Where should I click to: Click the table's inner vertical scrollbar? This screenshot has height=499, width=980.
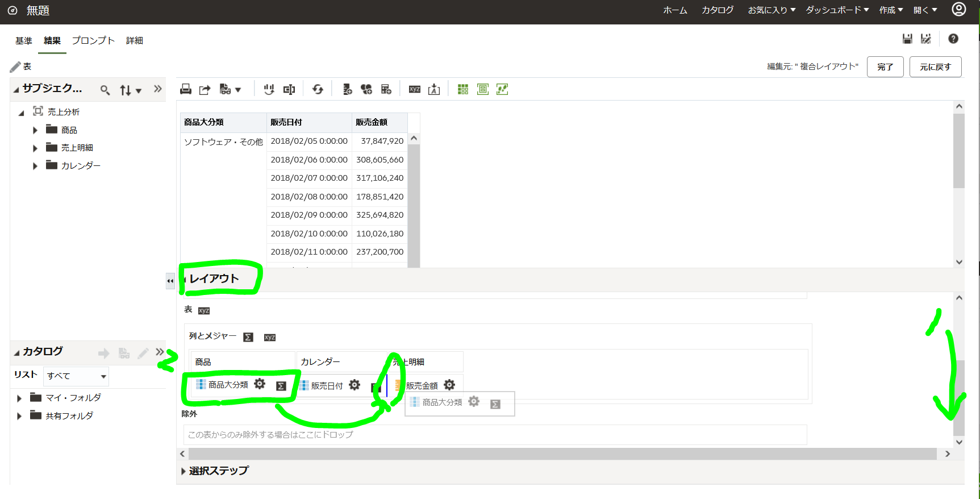click(414, 205)
